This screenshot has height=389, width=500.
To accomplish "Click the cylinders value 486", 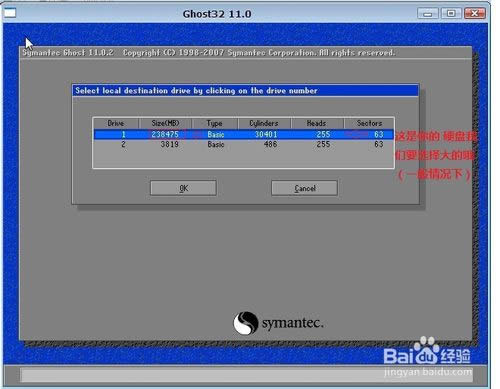I will (270, 144).
